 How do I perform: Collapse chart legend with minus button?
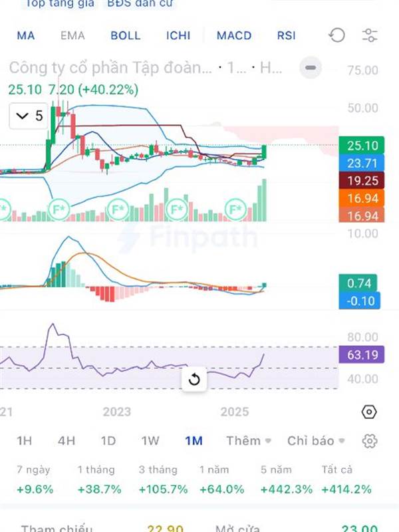point(311,68)
